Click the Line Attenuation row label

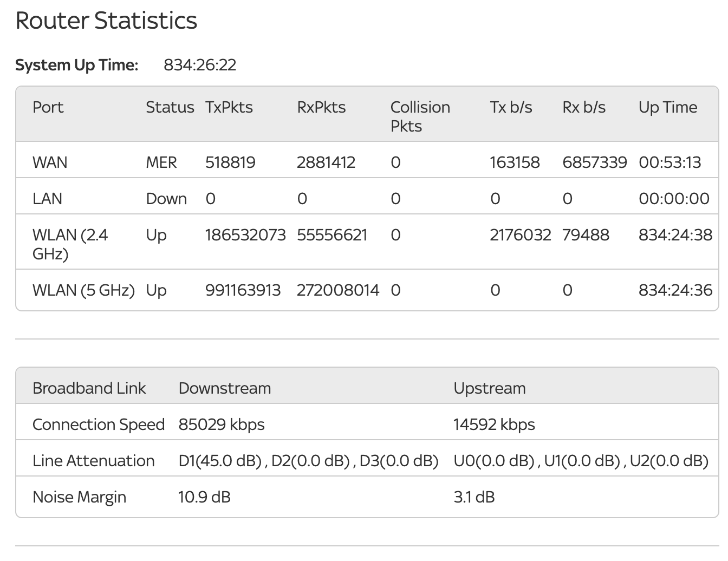94,461
